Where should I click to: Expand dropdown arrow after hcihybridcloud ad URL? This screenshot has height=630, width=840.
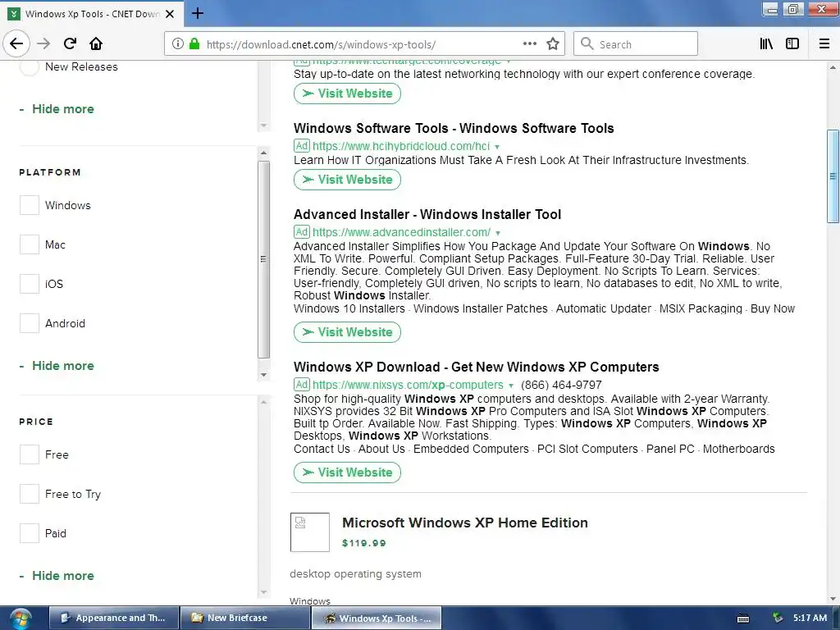497,147
